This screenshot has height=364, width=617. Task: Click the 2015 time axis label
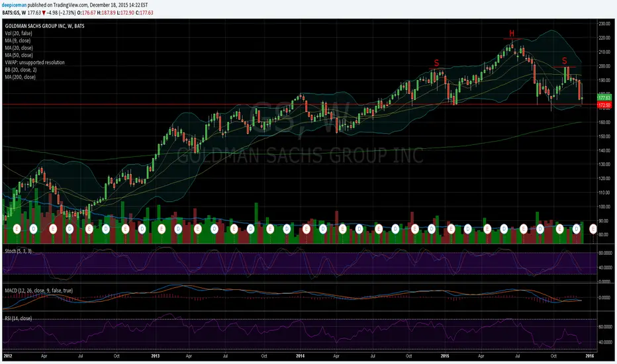point(445,356)
